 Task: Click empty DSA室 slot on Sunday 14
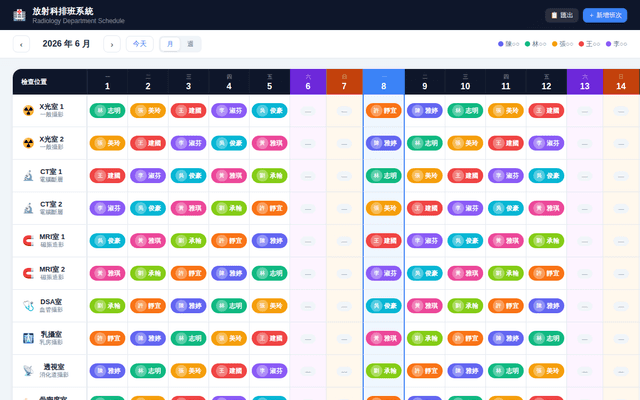(621, 307)
